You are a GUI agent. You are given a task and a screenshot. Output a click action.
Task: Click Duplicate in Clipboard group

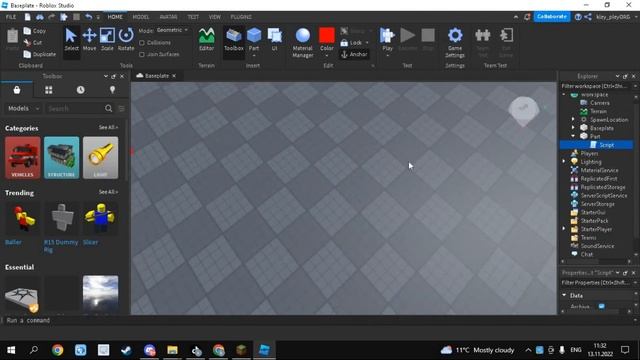click(40, 54)
